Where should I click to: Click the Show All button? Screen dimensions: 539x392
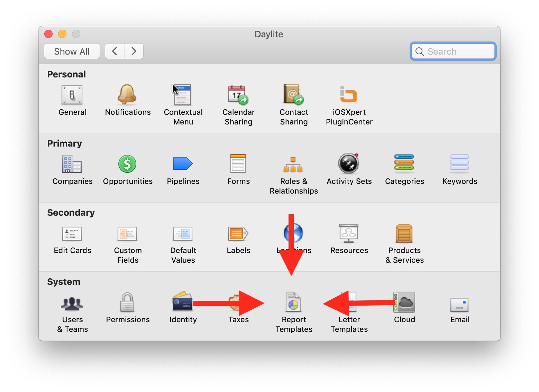tap(72, 51)
